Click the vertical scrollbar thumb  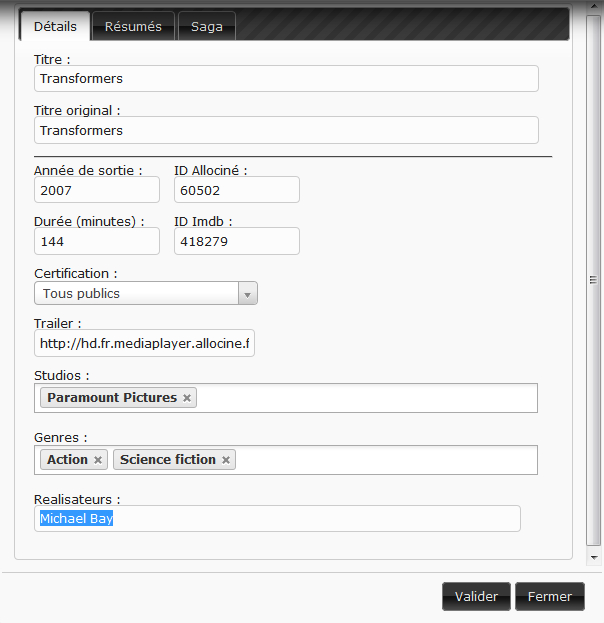click(594, 280)
